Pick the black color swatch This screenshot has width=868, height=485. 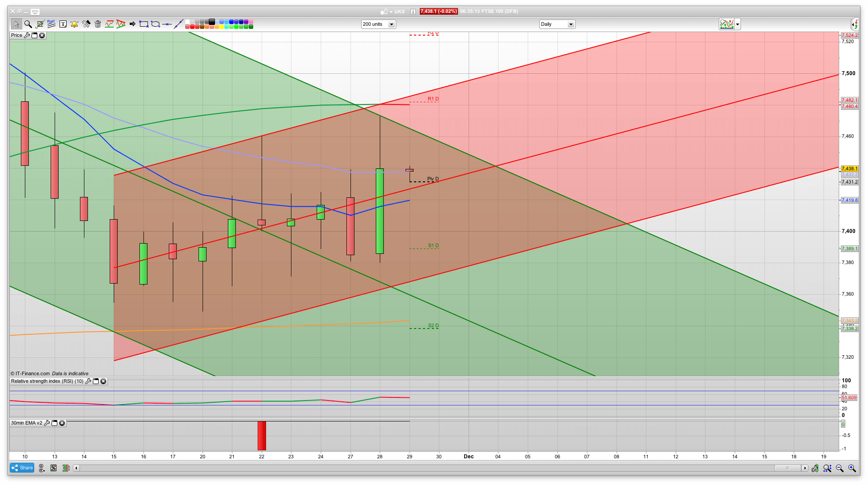click(x=212, y=21)
